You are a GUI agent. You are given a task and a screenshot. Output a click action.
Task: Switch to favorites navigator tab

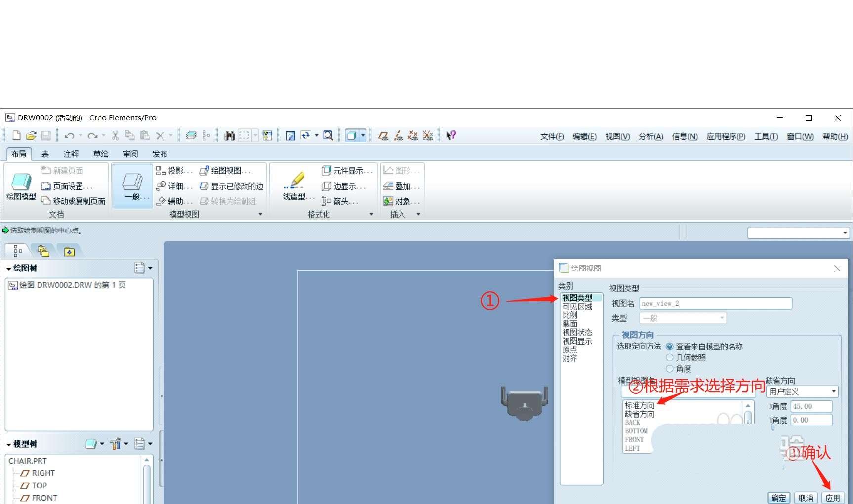pos(69,251)
